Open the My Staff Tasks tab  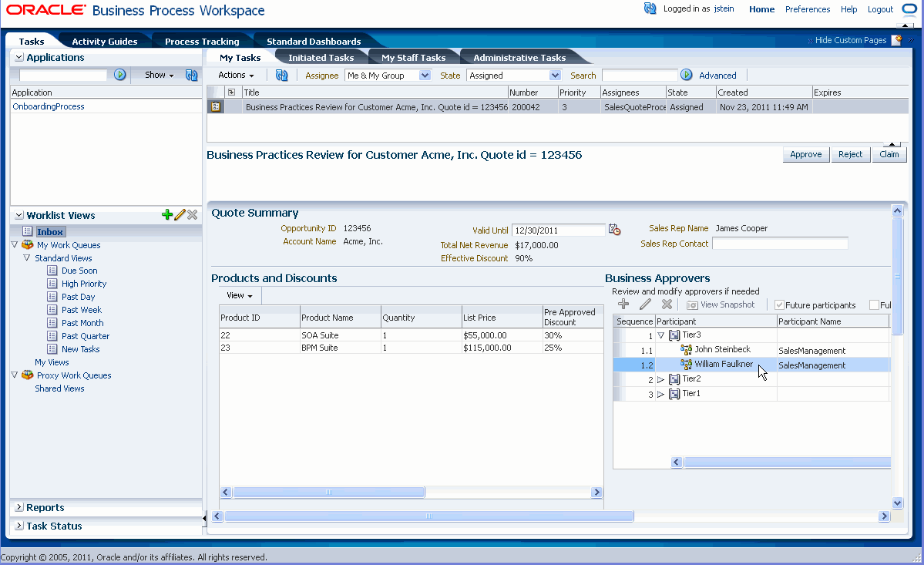(x=413, y=57)
